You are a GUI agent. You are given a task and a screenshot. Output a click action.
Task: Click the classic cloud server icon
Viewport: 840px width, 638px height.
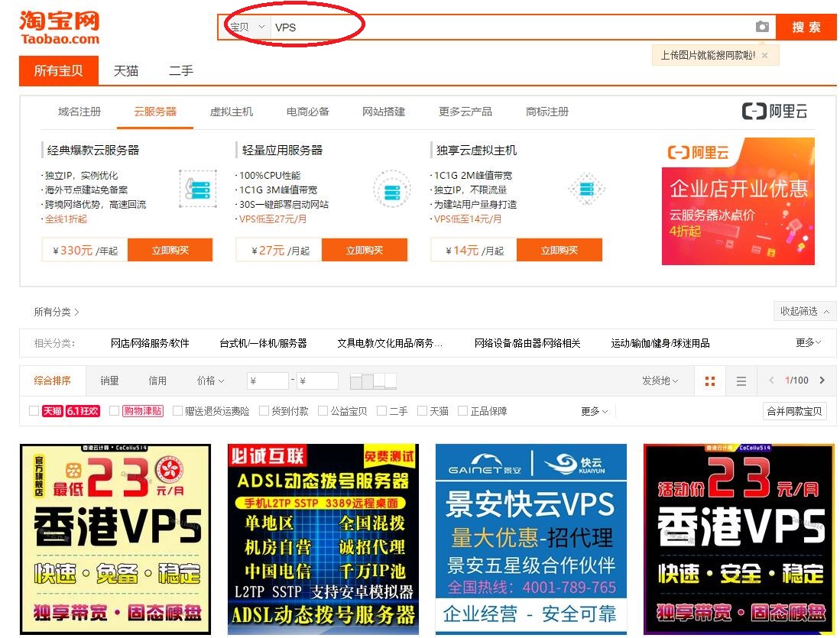198,189
